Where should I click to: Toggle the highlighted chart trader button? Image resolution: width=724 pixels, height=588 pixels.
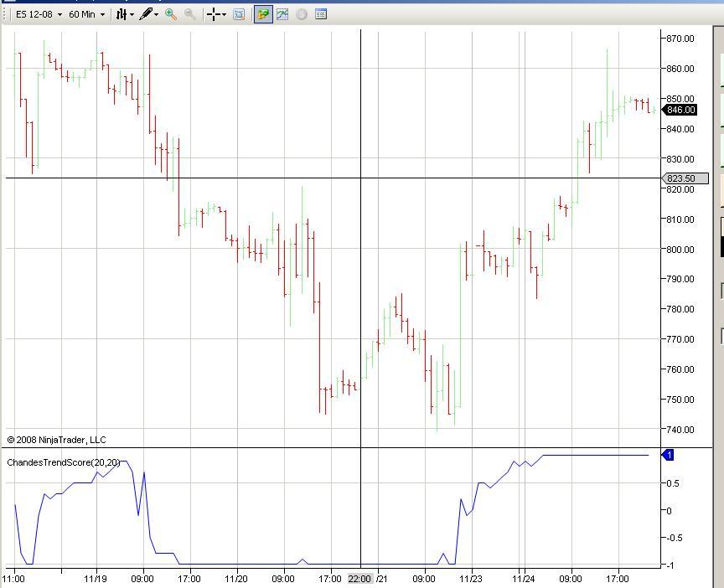[263, 14]
